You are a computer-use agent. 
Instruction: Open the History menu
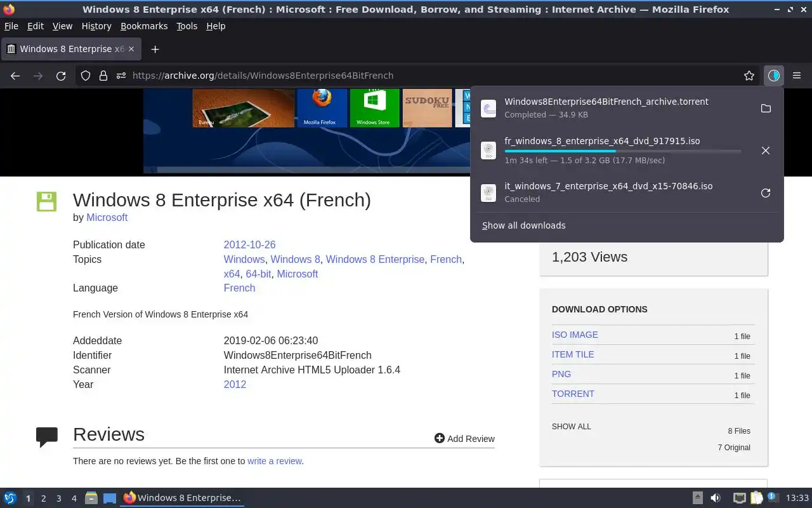(x=96, y=26)
